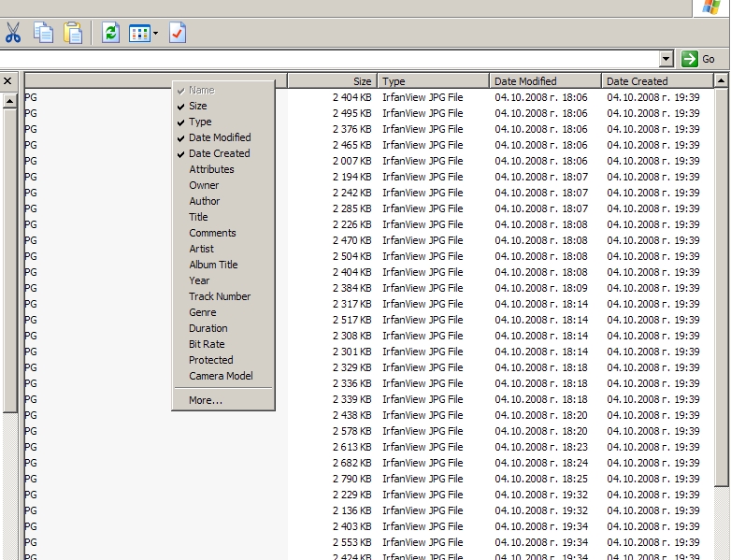731x560 pixels.
Task: Expand the address bar dropdown arrow
Action: [666, 59]
